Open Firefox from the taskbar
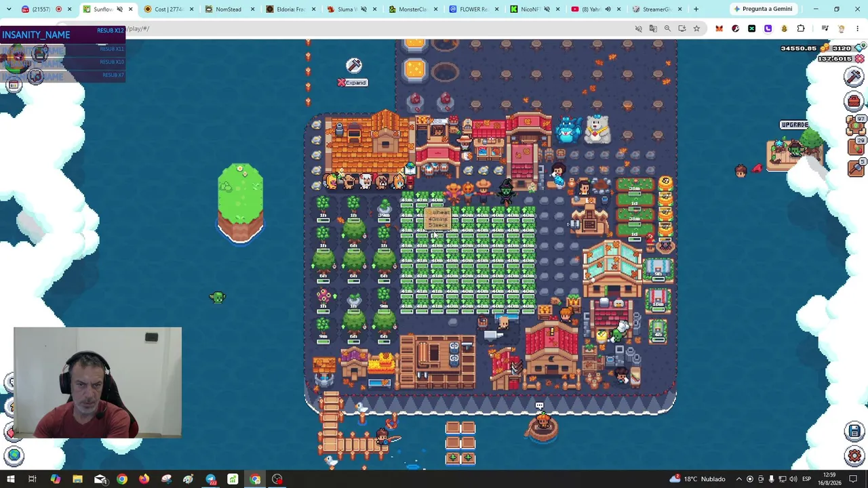Image resolution: width=868 pixels, height=488 pixels. click(144, 479)
